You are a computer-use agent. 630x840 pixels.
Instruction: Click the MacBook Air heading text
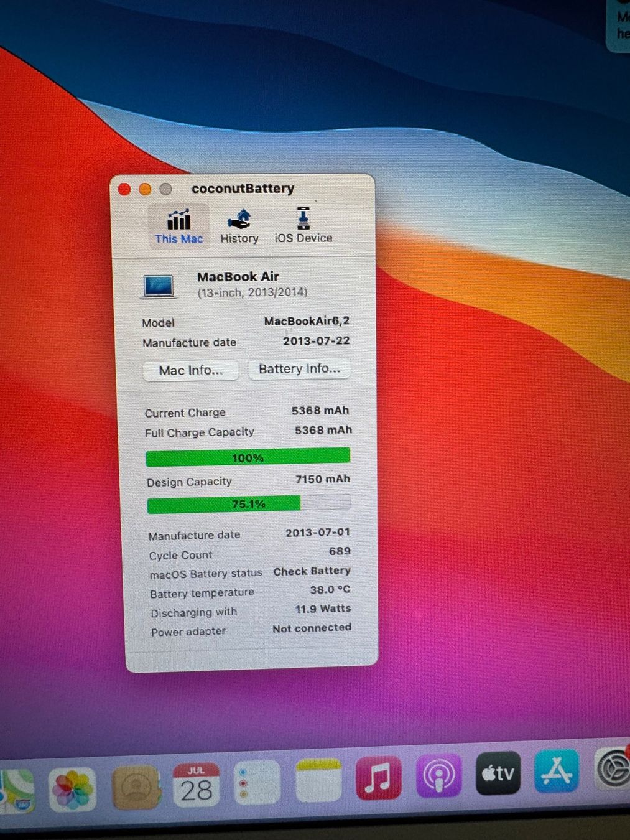click(x=238, y=276)
